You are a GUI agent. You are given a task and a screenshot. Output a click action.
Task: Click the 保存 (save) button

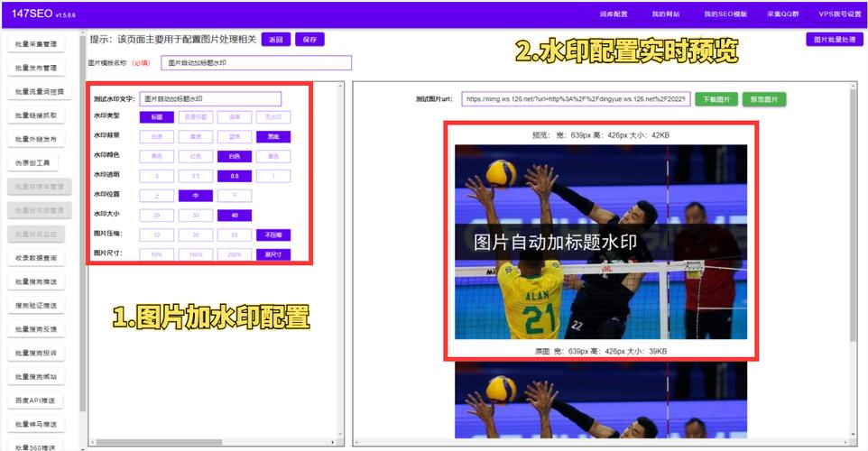pyautogui.click(x=309, y=40)
